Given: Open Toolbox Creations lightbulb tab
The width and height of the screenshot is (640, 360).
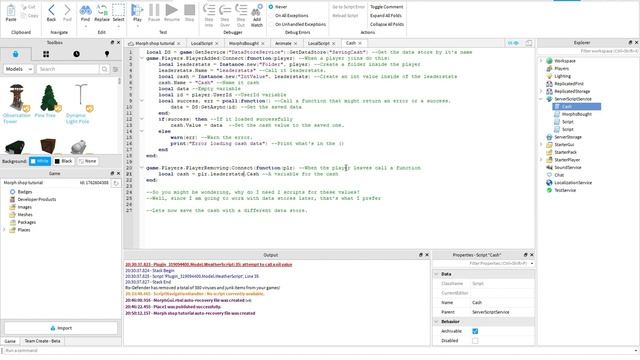Looking at the screenshot, I should coord(107,54).
